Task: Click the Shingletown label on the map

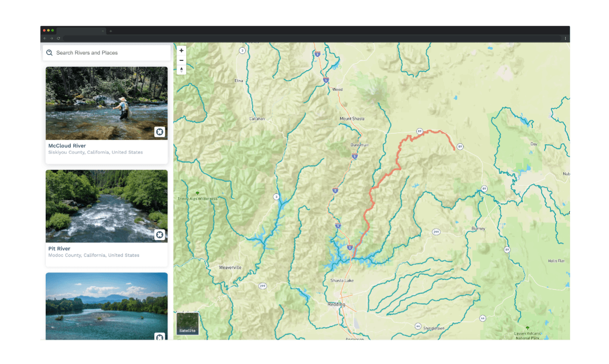Action: pyautogui.click(x=433, y=328)
